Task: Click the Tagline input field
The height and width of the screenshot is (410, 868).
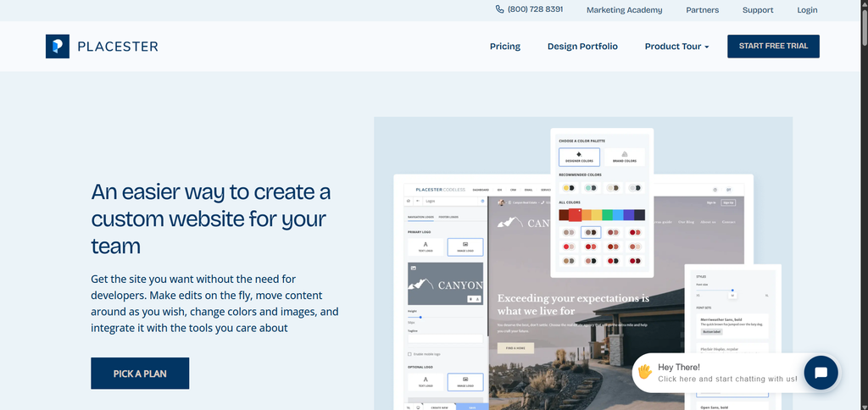Action: click(445, 339)
